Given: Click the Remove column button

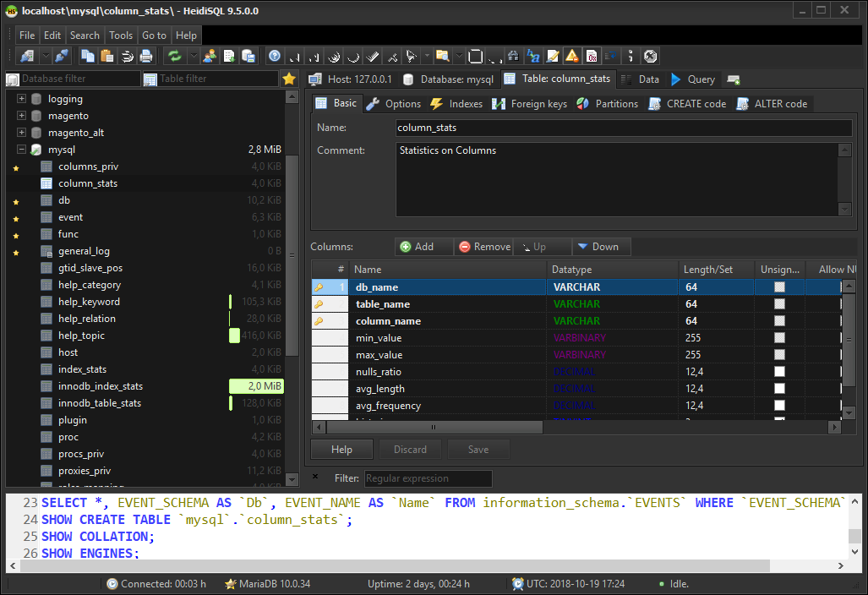Looking at the screenshot, I should coord(483,247).
